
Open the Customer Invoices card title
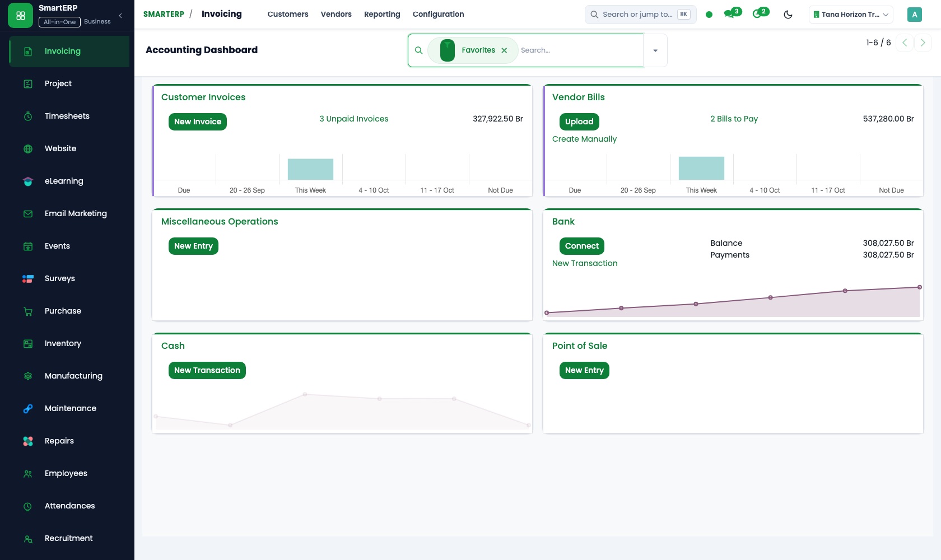tap(203, 97)
